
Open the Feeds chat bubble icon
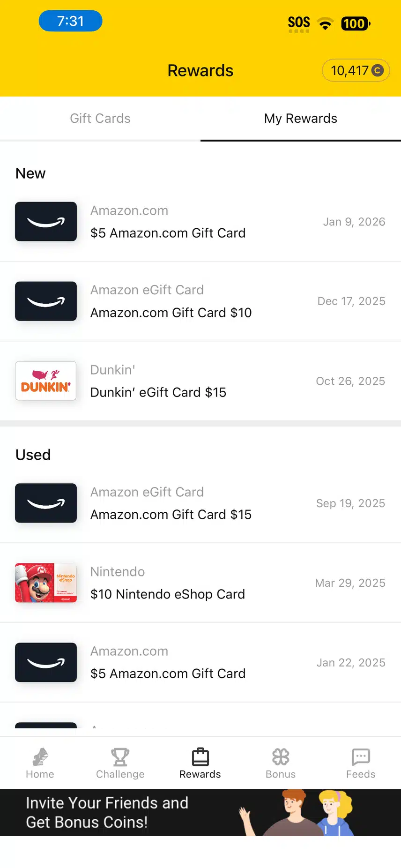[x=361, y=756]
